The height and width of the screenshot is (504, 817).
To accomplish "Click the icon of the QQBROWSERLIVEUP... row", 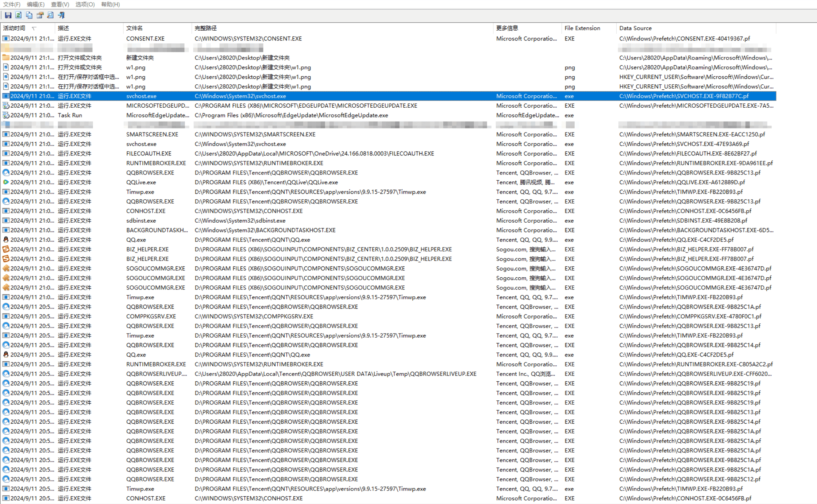I will coord(6,374).
